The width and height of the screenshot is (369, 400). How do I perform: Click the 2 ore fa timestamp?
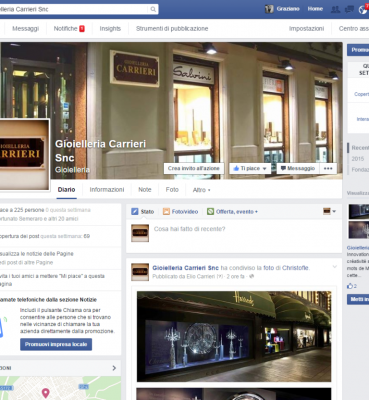(236, 276)
